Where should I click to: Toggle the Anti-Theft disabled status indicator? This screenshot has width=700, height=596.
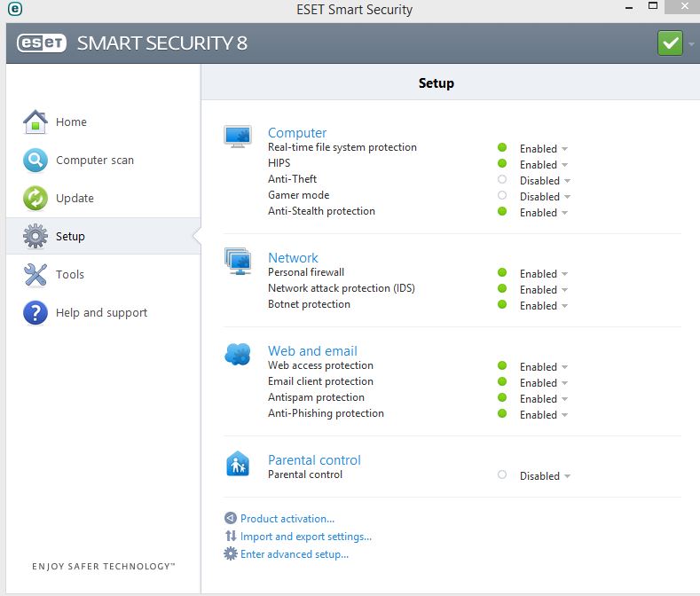(x=502, y=180)
